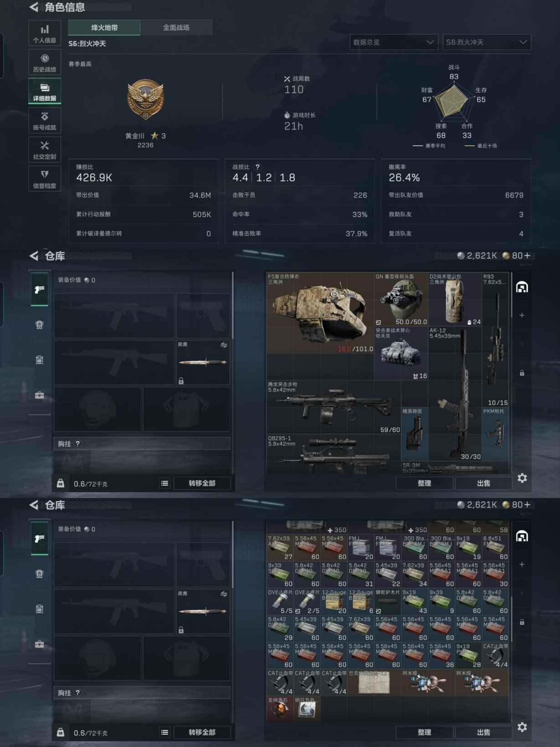The image size is (560, 747).
Task: Select the 腾龙突击步枪 rifle item
Action: [334, 407]
